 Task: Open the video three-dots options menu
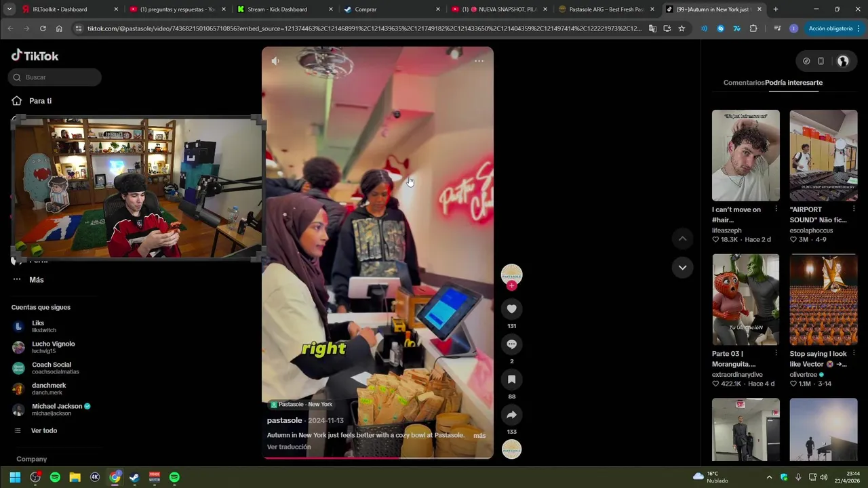479,61
